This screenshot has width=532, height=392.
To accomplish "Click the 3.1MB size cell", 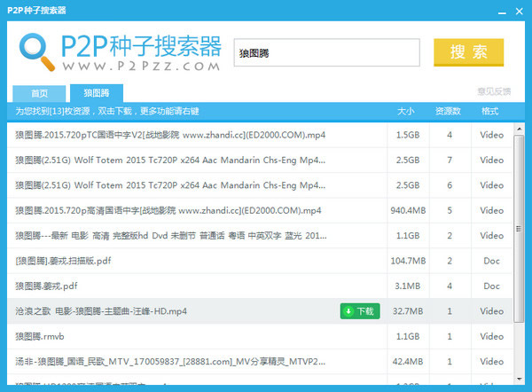I will click(x=408, y=286).
